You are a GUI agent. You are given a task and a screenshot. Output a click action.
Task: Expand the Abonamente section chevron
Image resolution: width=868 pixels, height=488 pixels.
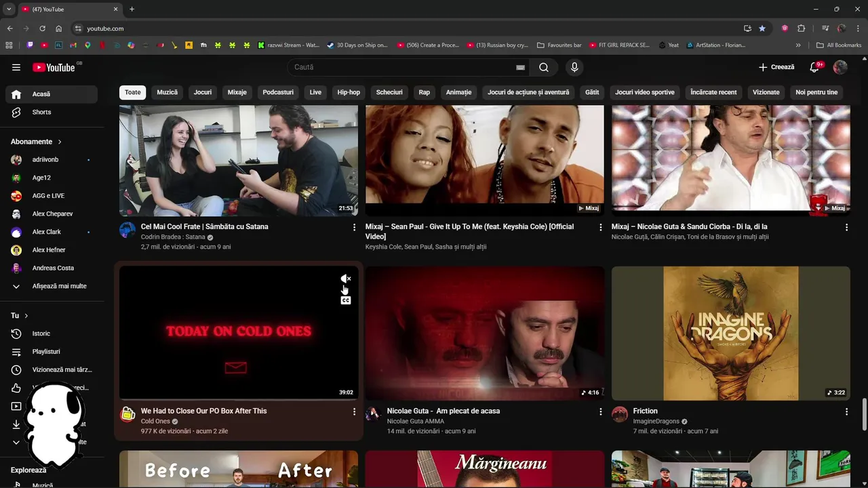60,142
